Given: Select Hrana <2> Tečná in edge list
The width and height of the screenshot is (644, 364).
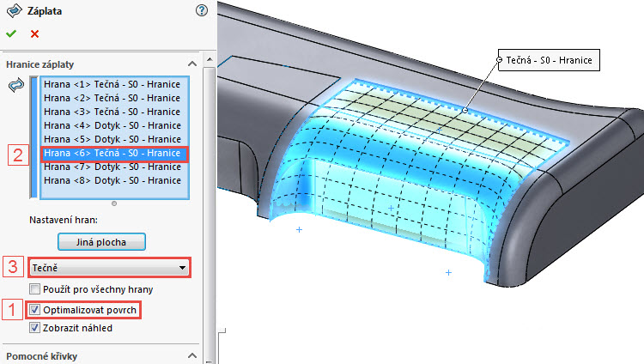Looking at the screenshot, I should 114,98.
